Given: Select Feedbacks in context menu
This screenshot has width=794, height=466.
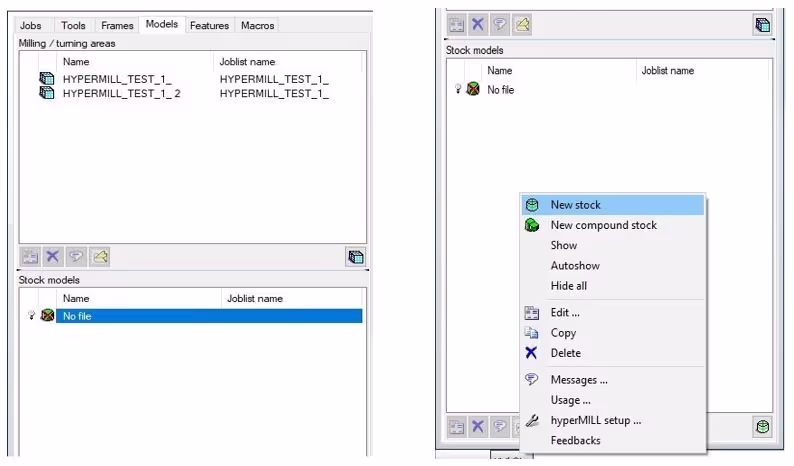Looking at the screenshot, I should (x=613, y=441).
